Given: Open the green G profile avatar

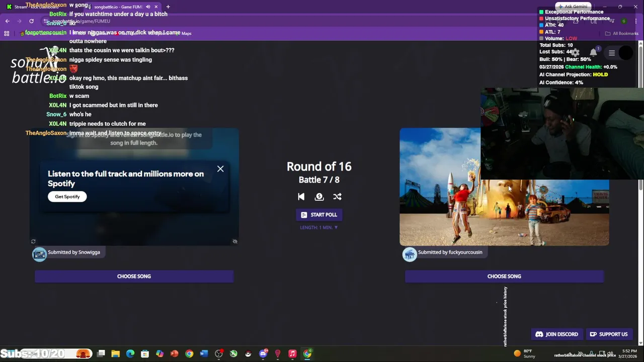Looking at the screenshot, I should click(624, 21).
